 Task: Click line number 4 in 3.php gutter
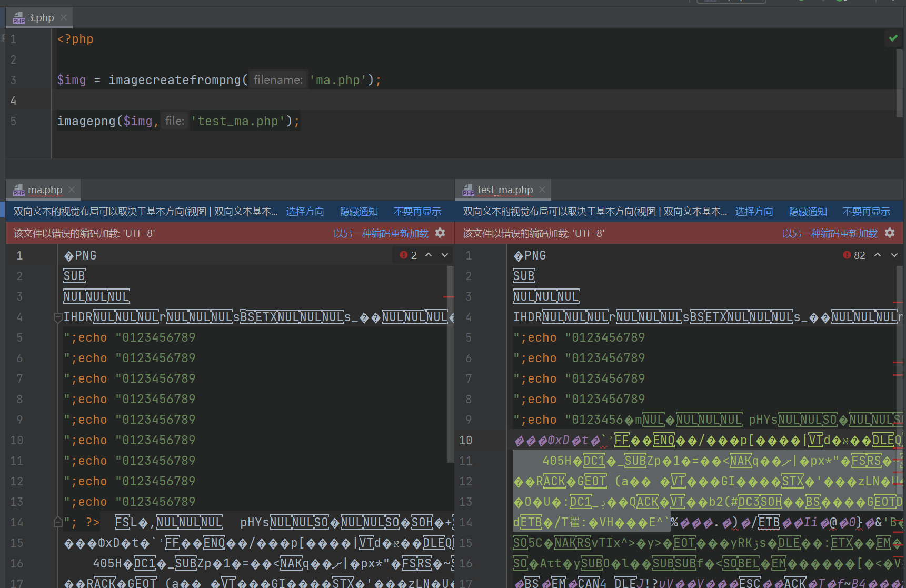[x=14, y=101]
